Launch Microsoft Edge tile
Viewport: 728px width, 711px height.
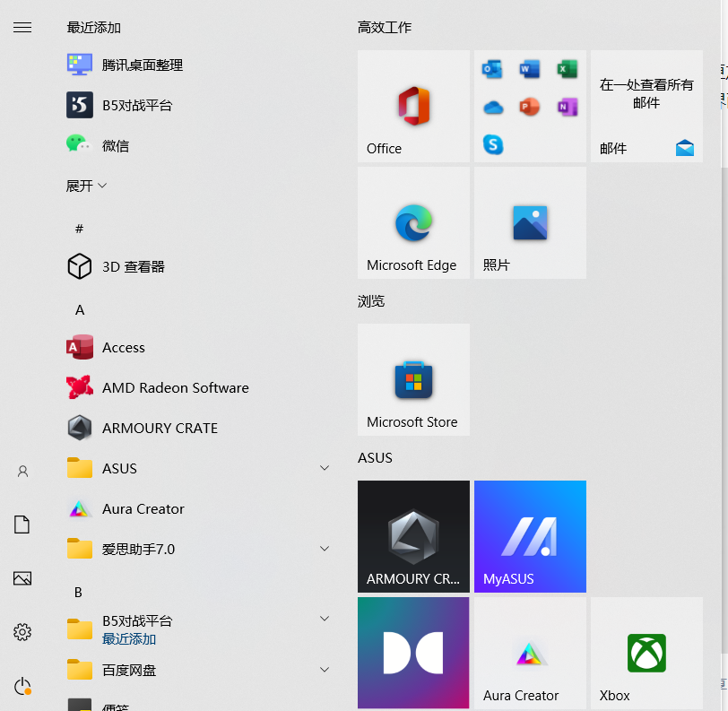coord(413,223)
